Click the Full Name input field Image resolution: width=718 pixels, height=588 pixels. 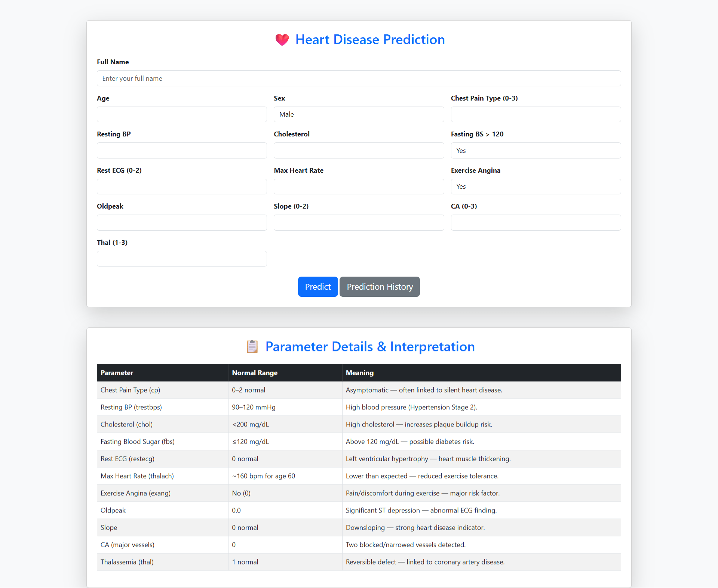tap(359, 78)
